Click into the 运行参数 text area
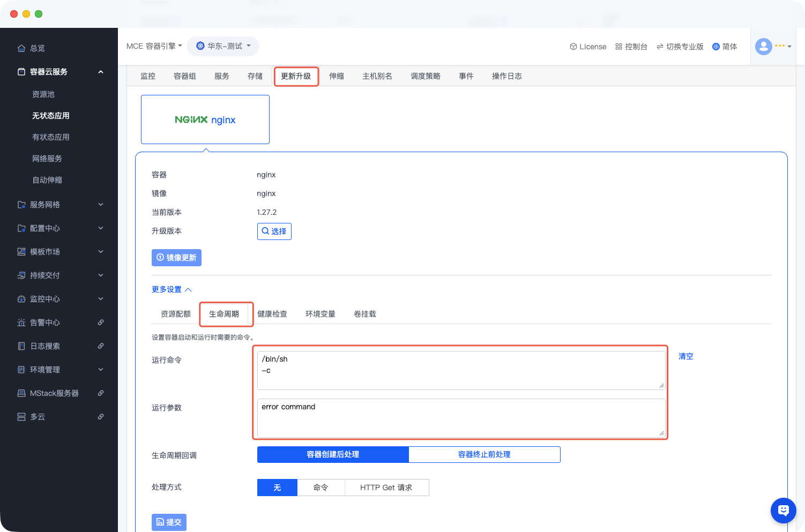This screenshot has width=805, height=532. tap(461, 418)
